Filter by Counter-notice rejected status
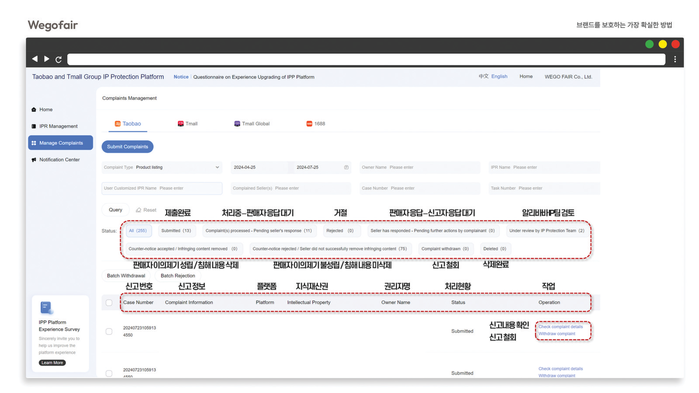 pos(330,249)
